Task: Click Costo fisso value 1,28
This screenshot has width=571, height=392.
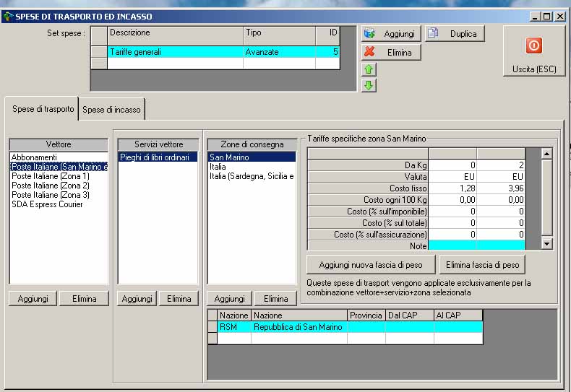Action: [452, 188]
